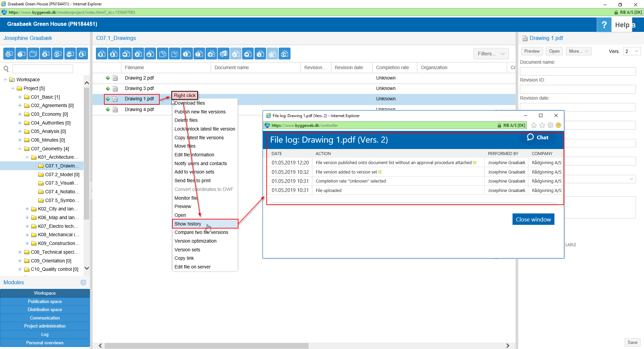Collapse the C07_Geometry folder

tap(20, 149)
